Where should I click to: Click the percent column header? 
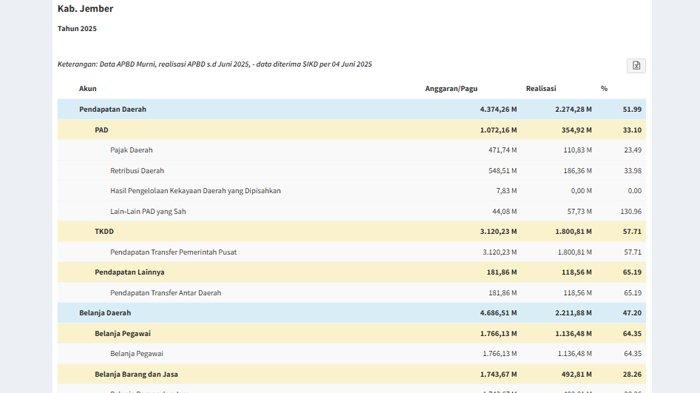604,88
